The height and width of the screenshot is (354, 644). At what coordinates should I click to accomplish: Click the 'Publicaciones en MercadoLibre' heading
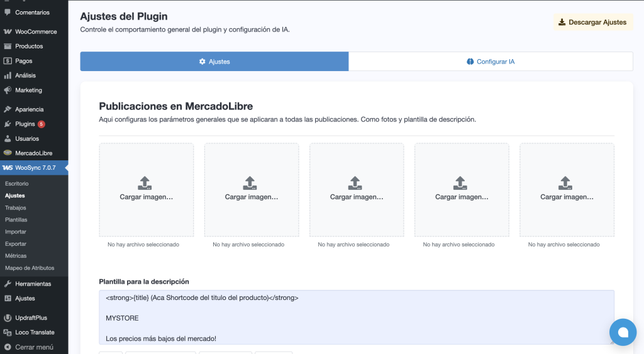coord(176,106)
